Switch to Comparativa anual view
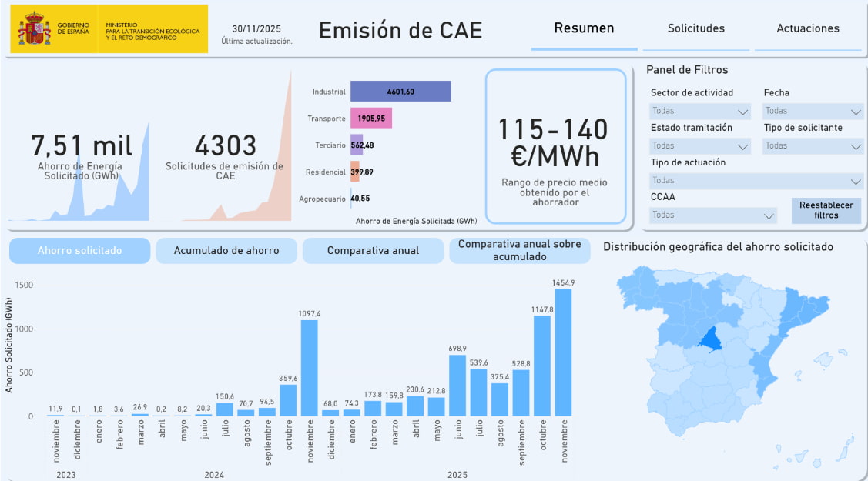 pos(373,251)
